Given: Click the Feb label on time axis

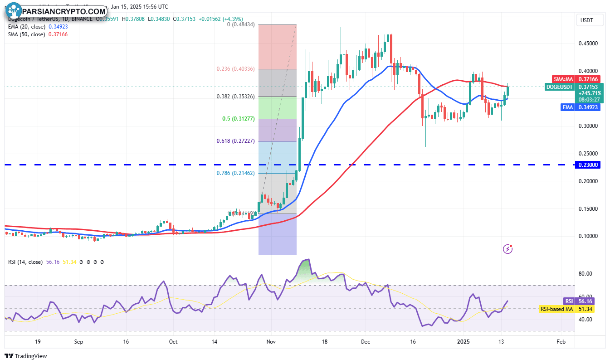Looking at the screenshot, I should pyautogui.click(x=561, y=342).
